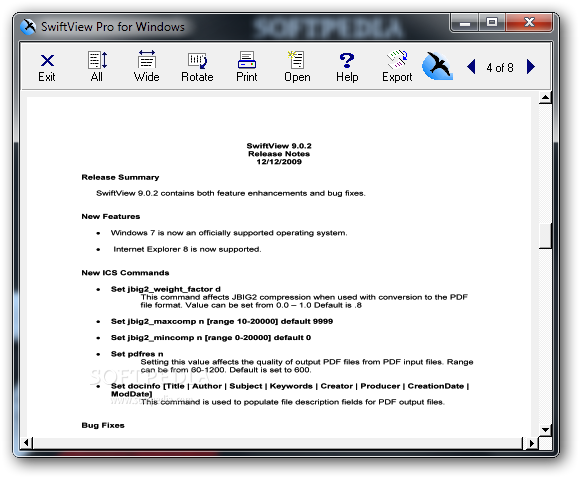Click the date '12/12/2009'
The height and width of the screenshot is (478, 580).
tap(279, 162)
